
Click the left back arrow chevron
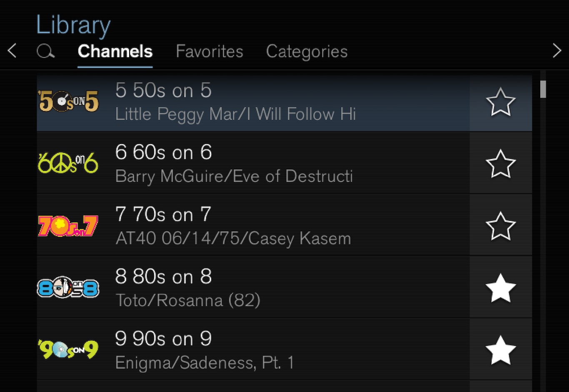pos(12,51)
